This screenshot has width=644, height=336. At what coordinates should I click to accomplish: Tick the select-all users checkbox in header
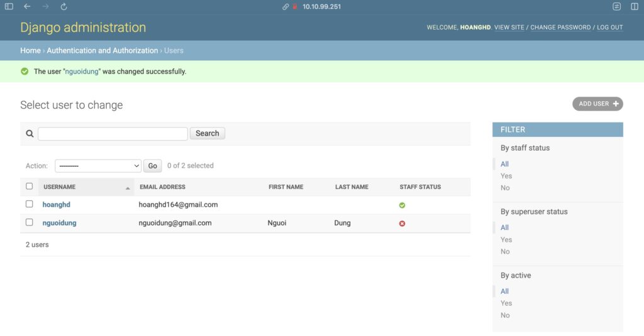pyautogui.click(x=29, y=187)
